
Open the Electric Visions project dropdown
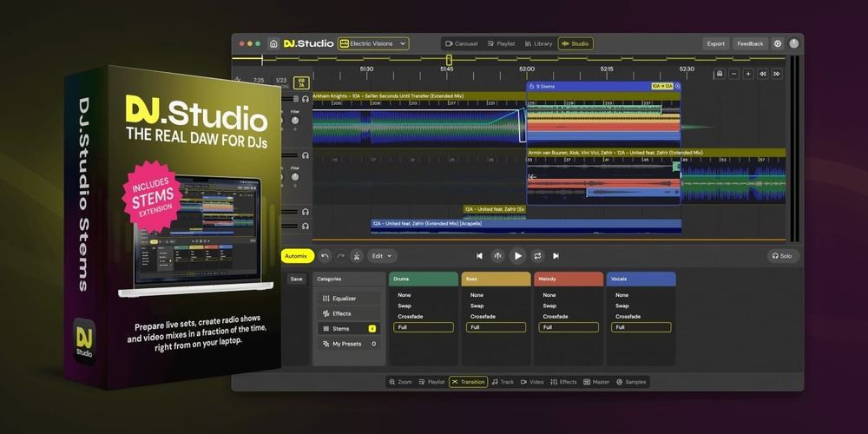coord(373,43)
